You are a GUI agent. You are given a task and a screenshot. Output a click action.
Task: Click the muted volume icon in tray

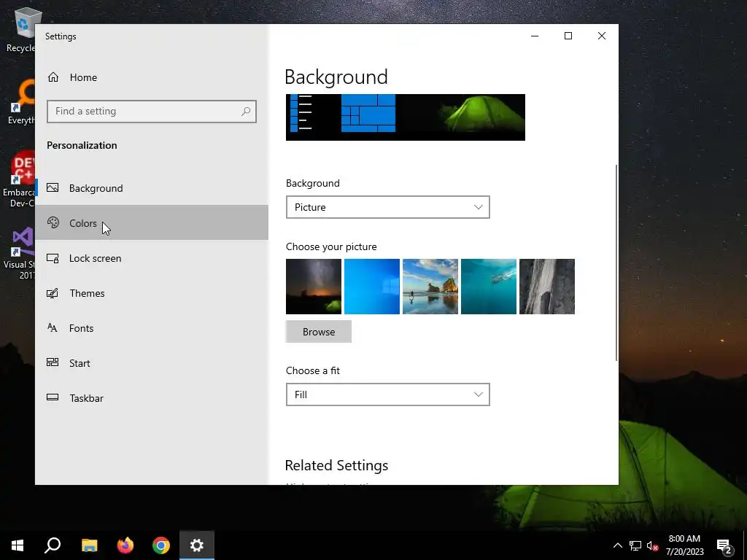pyautogui.click(x=652, y=545)
